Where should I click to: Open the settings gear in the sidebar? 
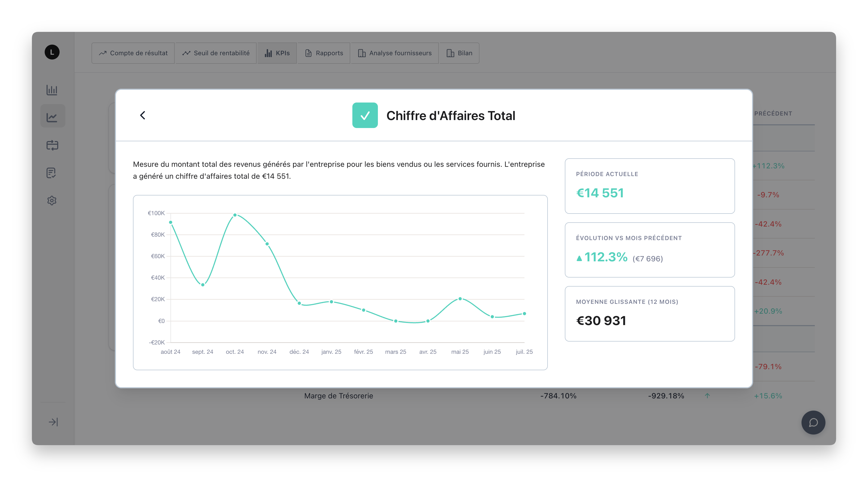[52, 201]
